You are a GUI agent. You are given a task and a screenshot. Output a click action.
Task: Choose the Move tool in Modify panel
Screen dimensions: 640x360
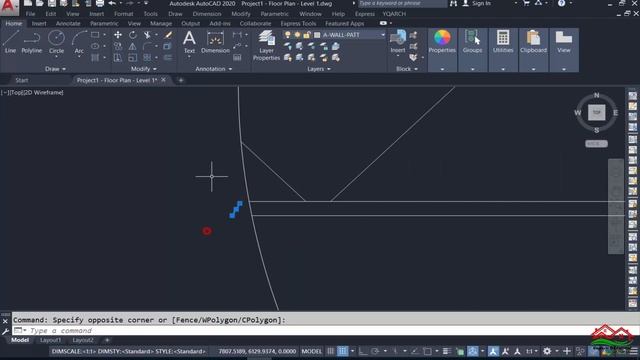[118, 35]
